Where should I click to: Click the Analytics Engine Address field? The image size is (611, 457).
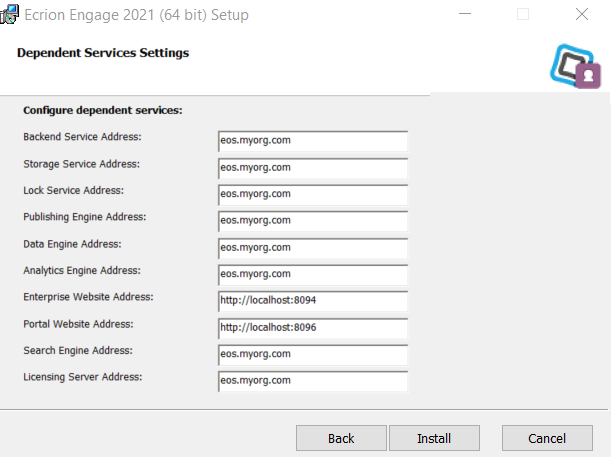tap(313, 275)
